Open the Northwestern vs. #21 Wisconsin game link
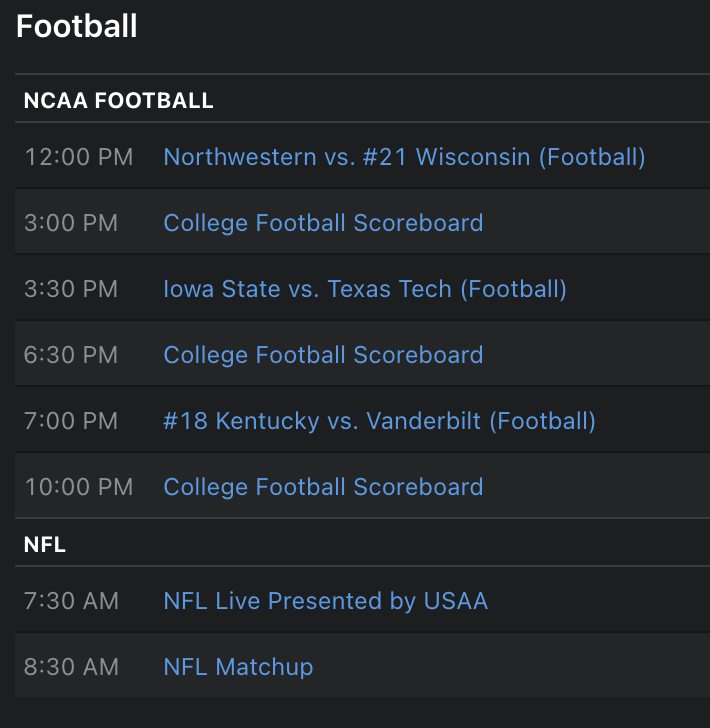The width and height of the screenshot is (710, 728). click(x=404, y=157)
